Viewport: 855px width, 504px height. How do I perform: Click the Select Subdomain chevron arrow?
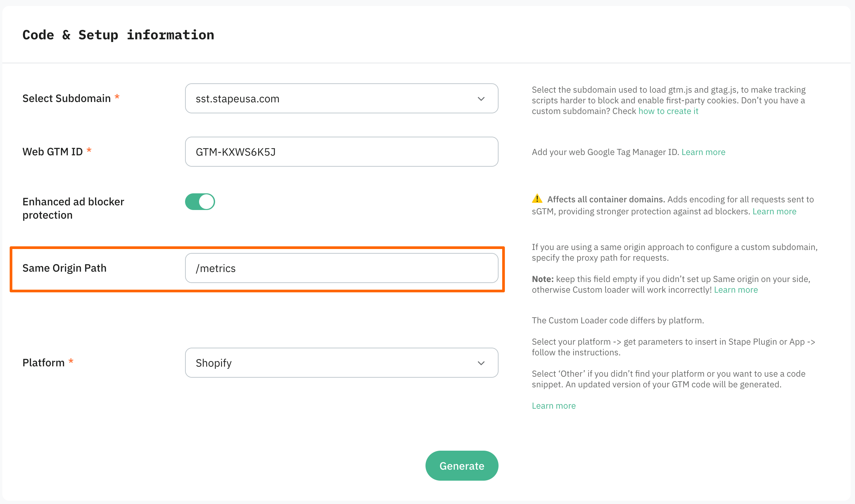tap(481, 99)
